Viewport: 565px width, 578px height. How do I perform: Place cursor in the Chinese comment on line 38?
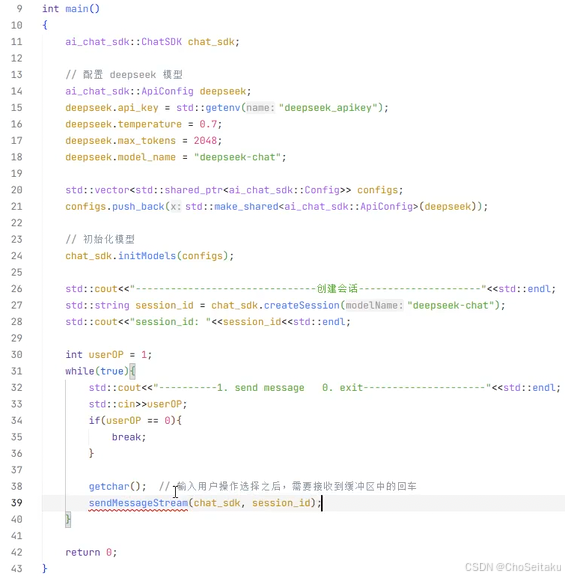click(287, 487)
